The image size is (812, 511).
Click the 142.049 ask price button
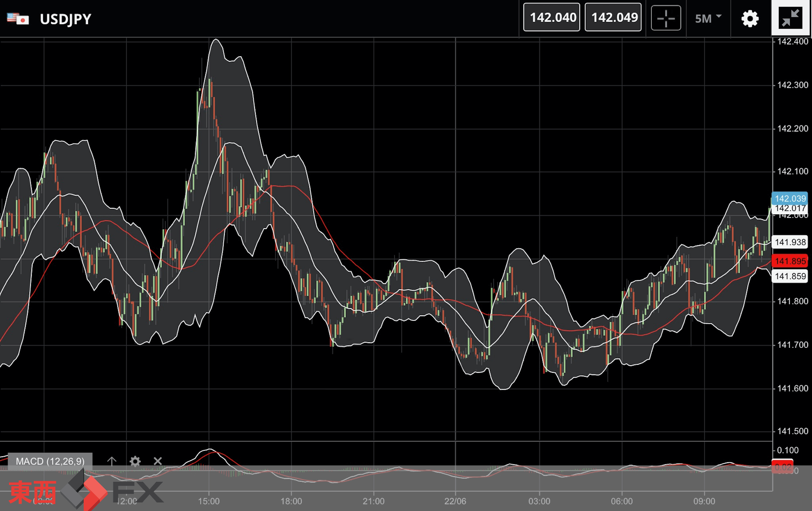(613, 18)
